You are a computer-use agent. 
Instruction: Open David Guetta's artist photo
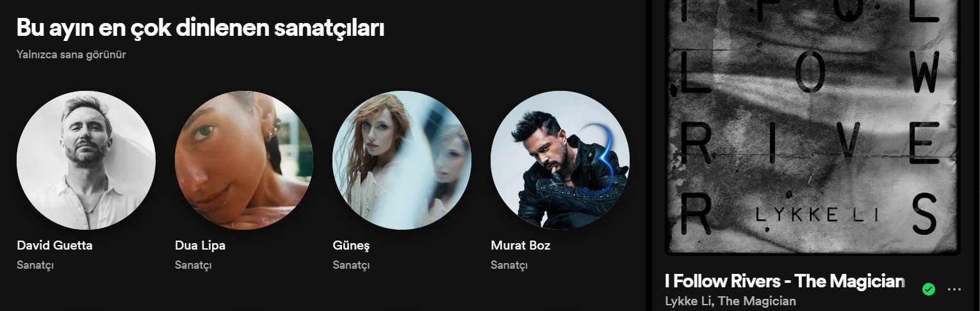[x=86, y=160]
